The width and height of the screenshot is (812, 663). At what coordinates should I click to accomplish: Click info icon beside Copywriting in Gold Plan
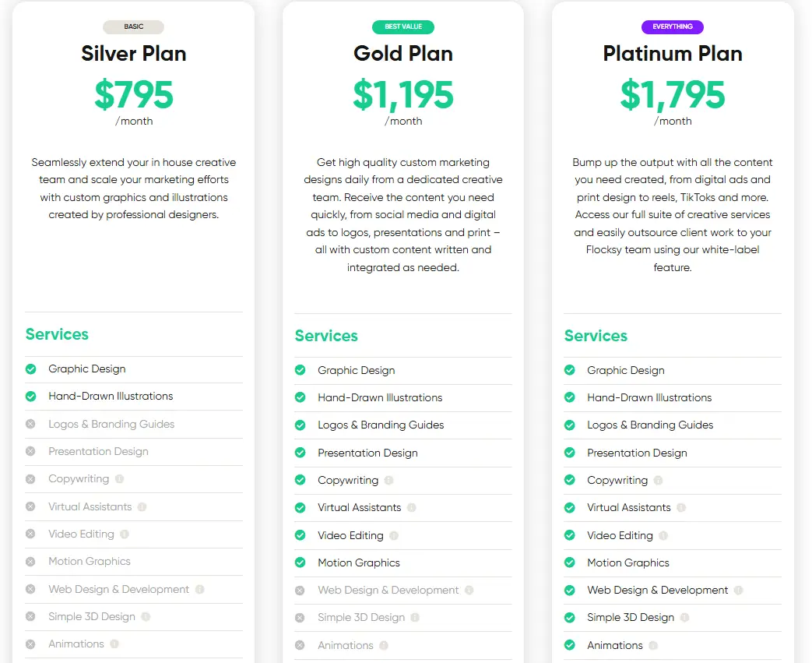click(x=388, y=481)
